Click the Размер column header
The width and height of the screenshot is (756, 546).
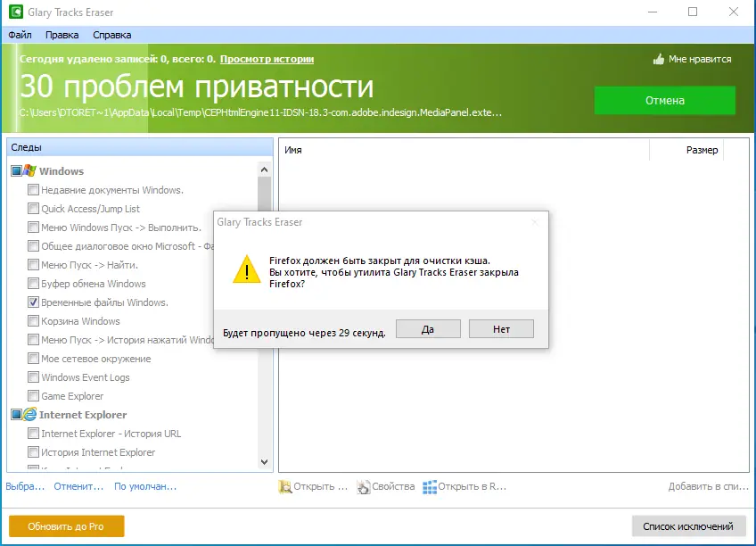pos(686,150)
